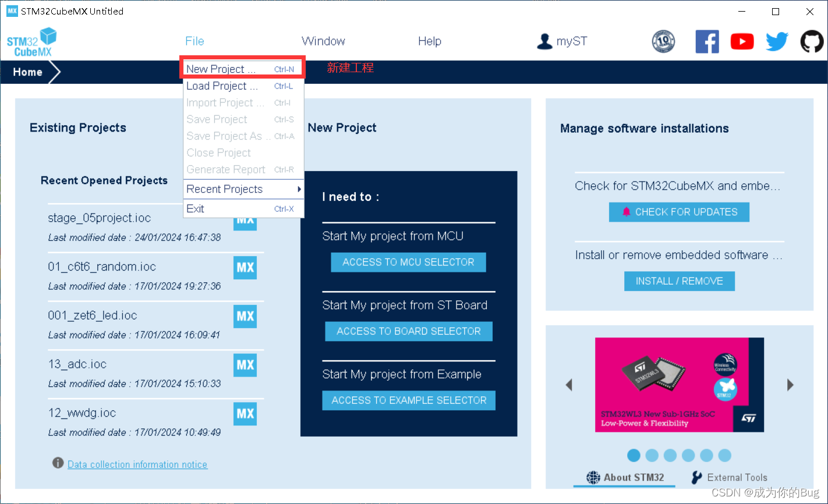
Task: Open recent project 001_zet6_led.ioc
Action: tap(93, 315)
